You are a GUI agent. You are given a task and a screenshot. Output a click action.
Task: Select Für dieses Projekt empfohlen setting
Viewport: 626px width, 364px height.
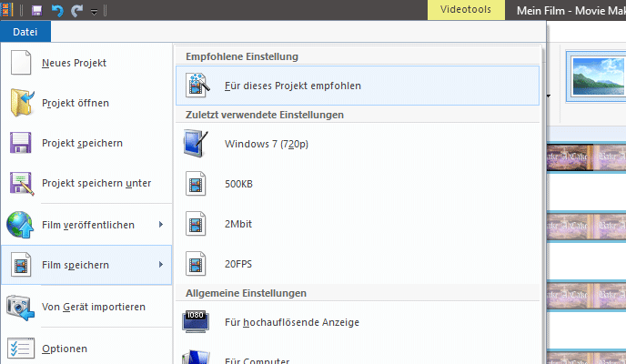(x=292, y=86)
